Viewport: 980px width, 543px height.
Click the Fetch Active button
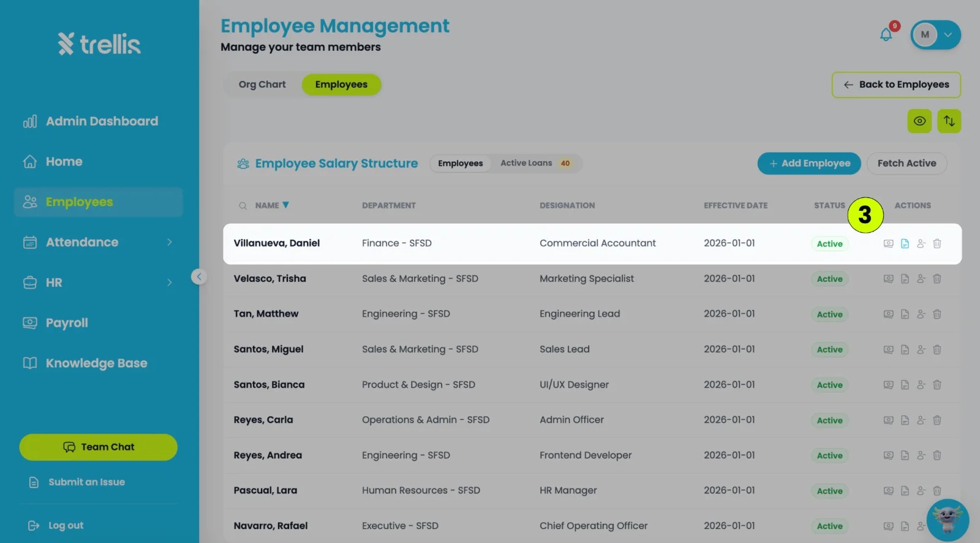[x=907, y=164]
